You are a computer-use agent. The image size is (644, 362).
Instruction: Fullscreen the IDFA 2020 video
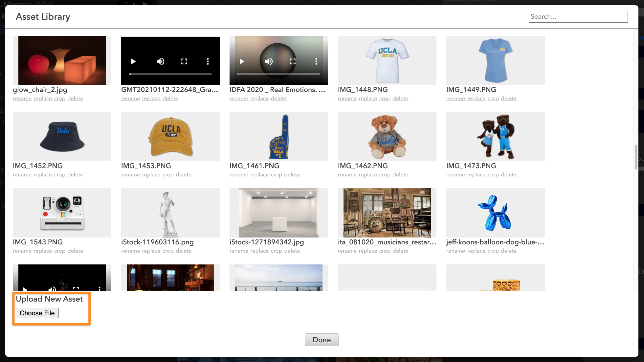(x=293, y=61)
